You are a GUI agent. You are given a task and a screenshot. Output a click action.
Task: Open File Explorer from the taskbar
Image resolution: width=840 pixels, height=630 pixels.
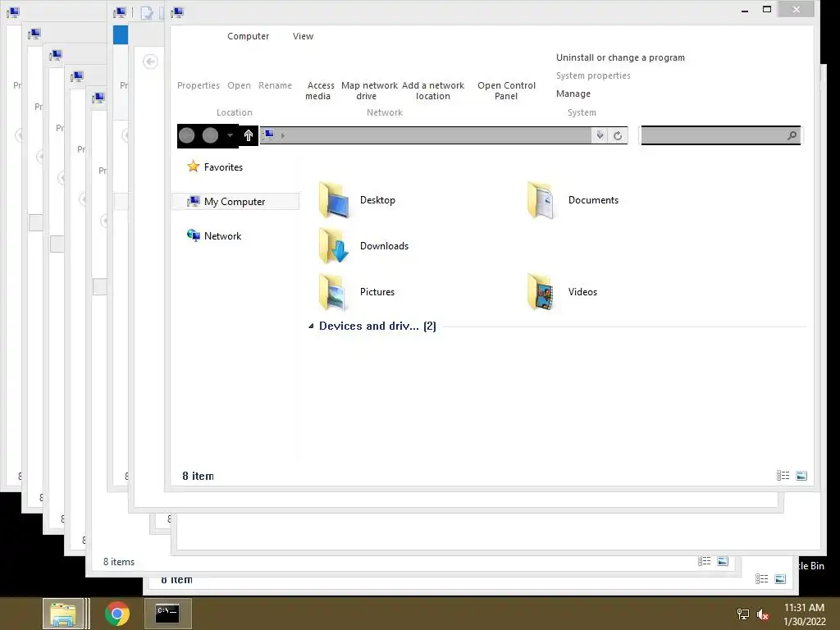click(x=63, y=614)
